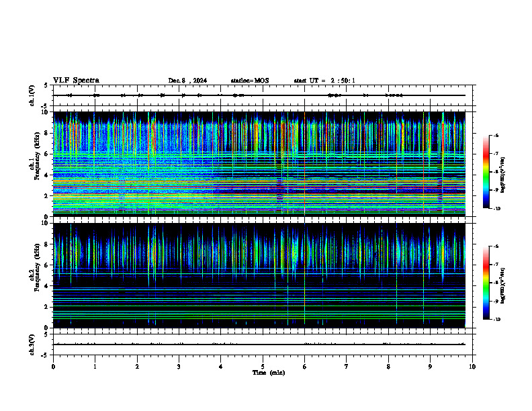The width and height of the screenshot is (532, 411).
Task: Click the -8 label on ch.2 colorbar
Action: tap(496, 283)
